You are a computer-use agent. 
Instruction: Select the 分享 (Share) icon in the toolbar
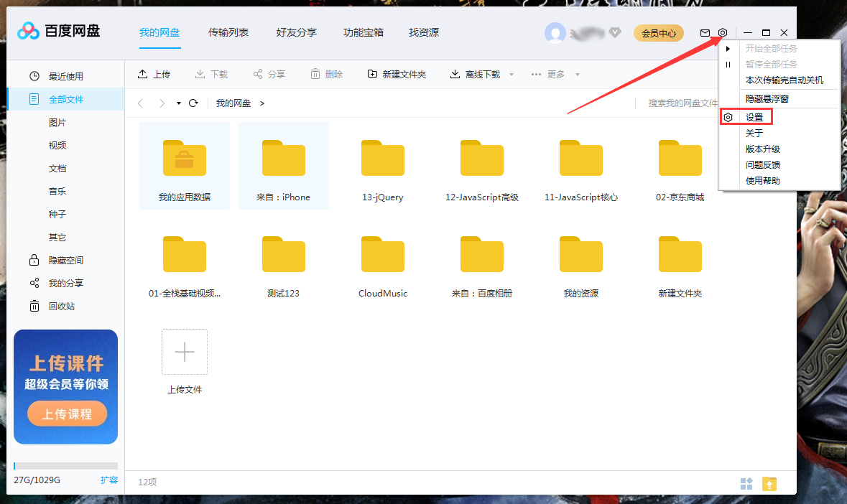[258, 73]
